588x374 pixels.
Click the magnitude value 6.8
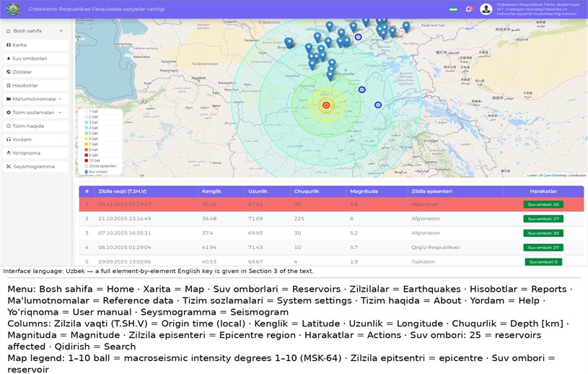[354, 204]
